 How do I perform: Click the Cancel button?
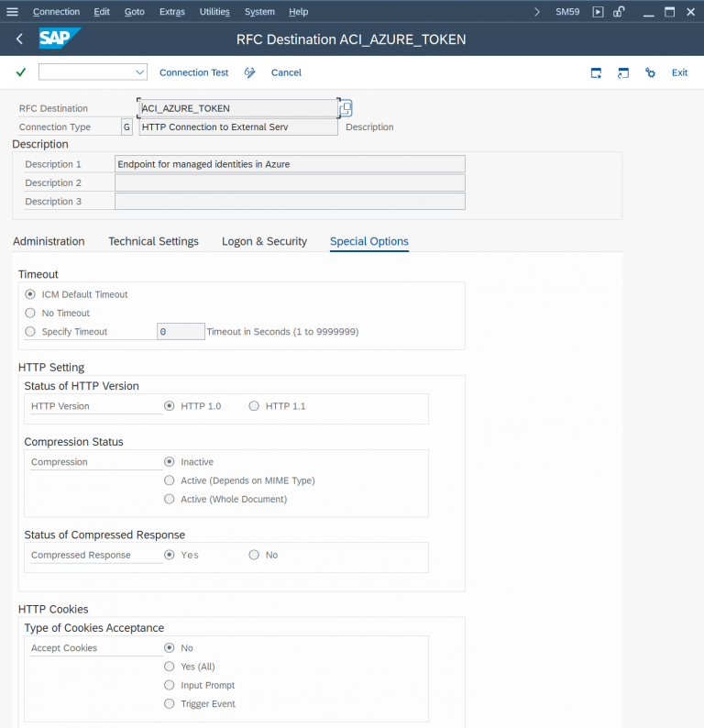point(286,72)
